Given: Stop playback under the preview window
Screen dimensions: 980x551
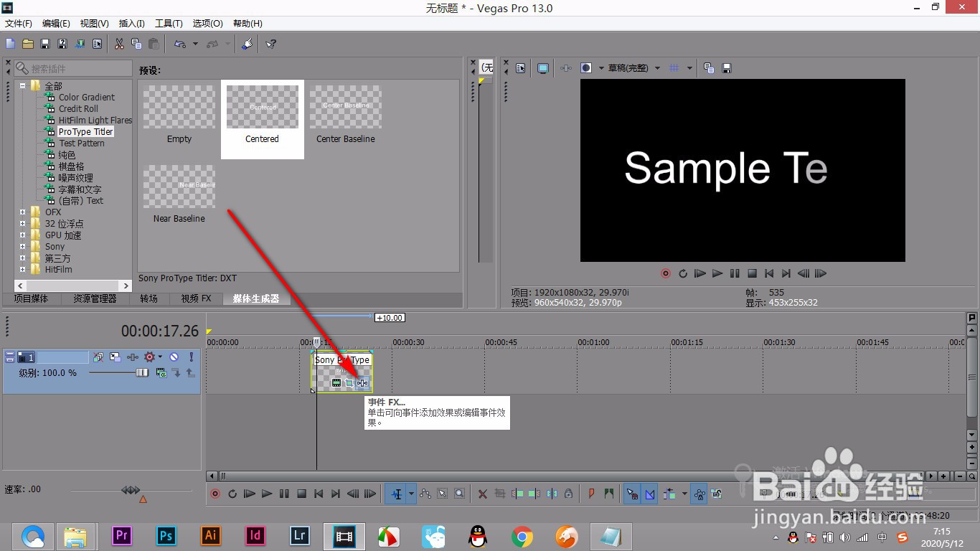Looking at the screenshot, I should point(752,273).
